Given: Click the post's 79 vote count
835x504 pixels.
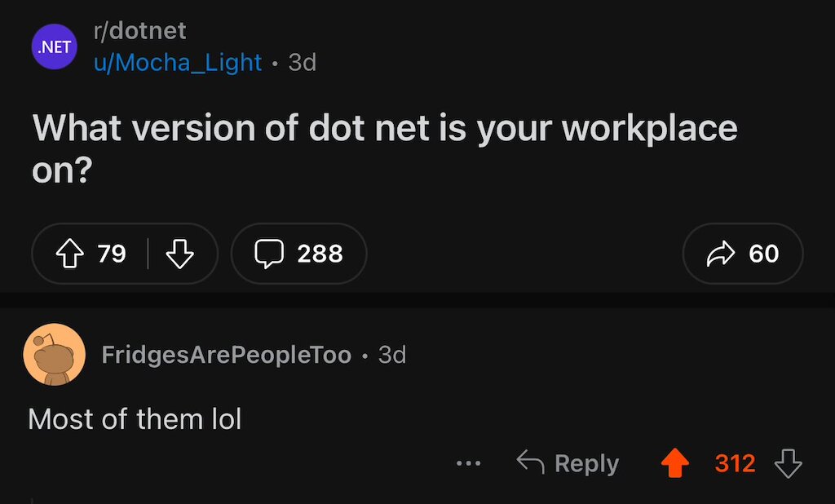Looking at the screenshot, I should coord(112,254).
